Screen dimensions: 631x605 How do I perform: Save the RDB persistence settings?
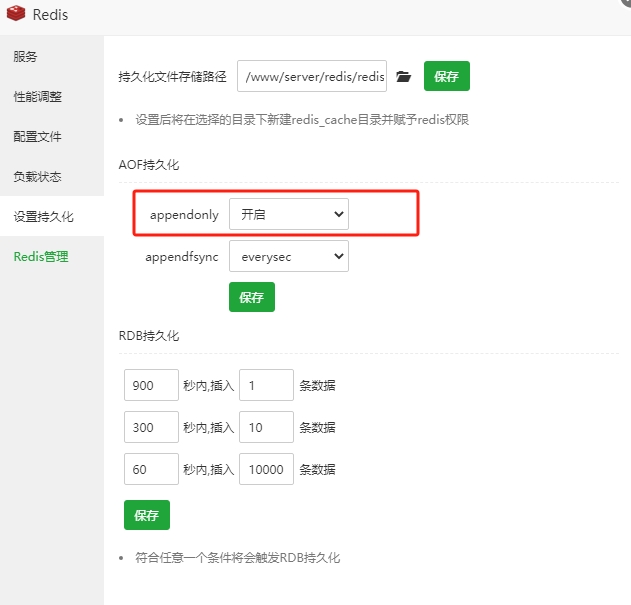click(147, 515)
